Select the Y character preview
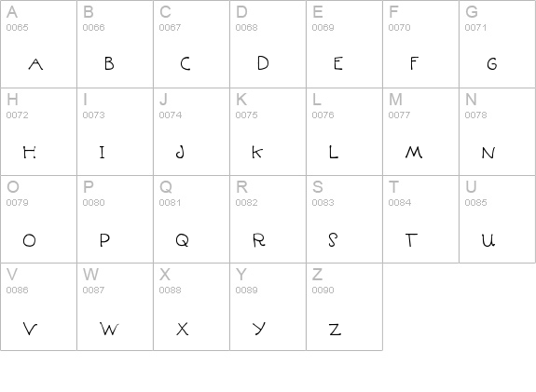 (259, 329)
